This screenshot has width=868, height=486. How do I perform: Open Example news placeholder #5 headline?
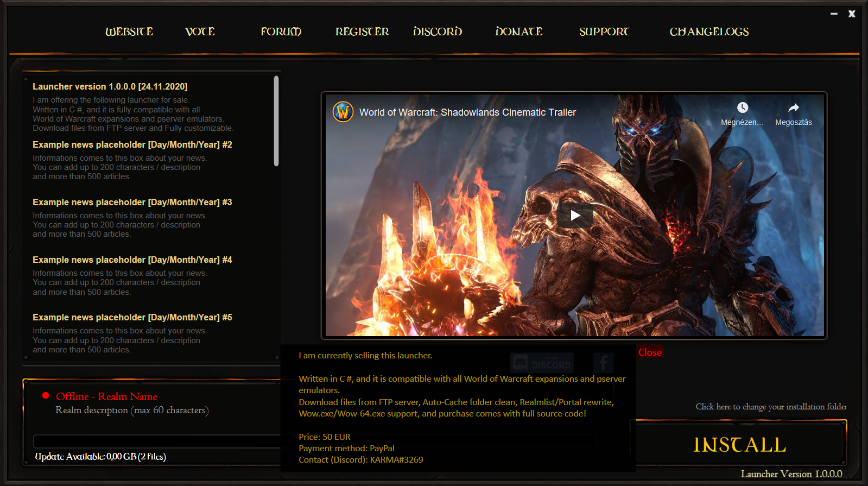132,317
